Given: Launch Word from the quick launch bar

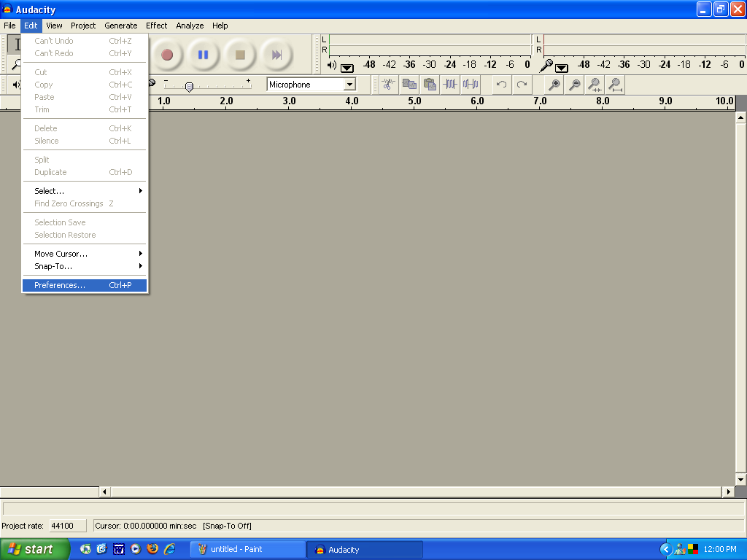Looking at the screenshot, I should (119, 549).
